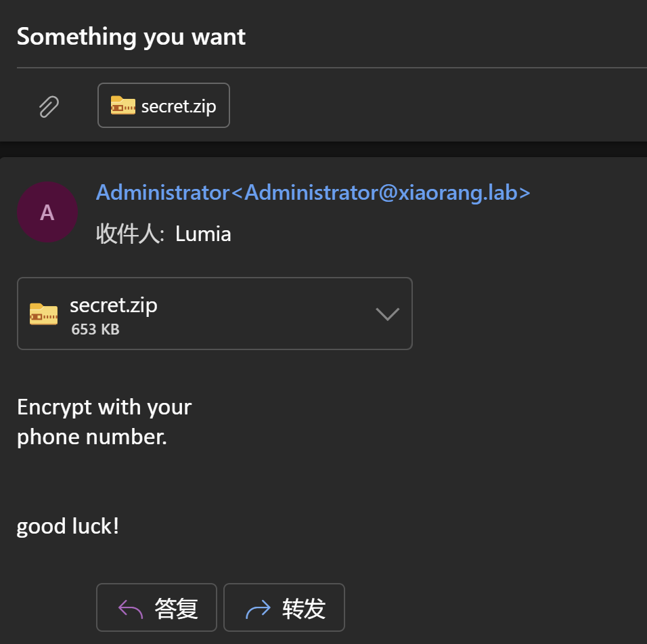Click the email subject "Something you want"
Image resolution: width=647 pixels, height=644 pixels.
pyautogui.click(x=131, y=37)
